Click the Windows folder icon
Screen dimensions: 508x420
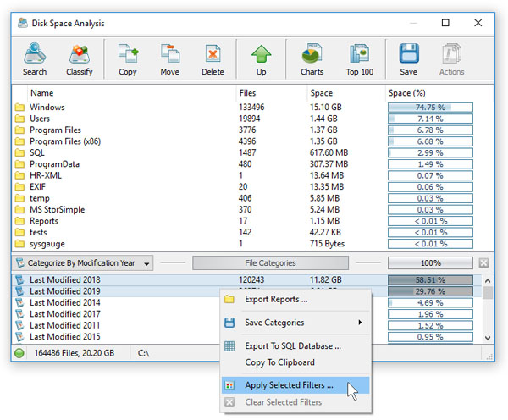(x=19, y=108)
